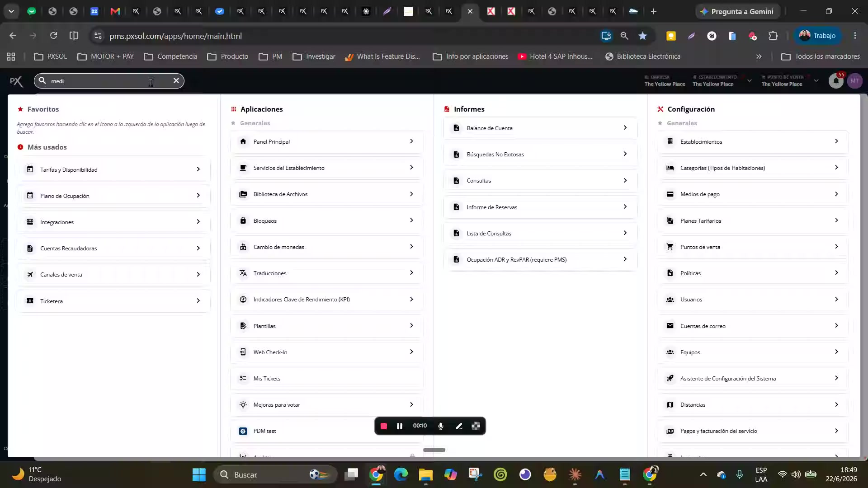The width and height of the screenshot is (868, 488).
Task: Open Lista de Consultas report
Action: coord(540,234)
